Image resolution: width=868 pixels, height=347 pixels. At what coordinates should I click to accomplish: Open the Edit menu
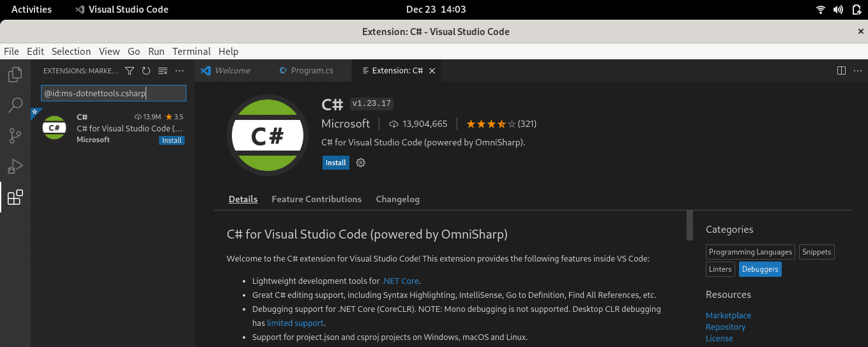pos(35,52)
